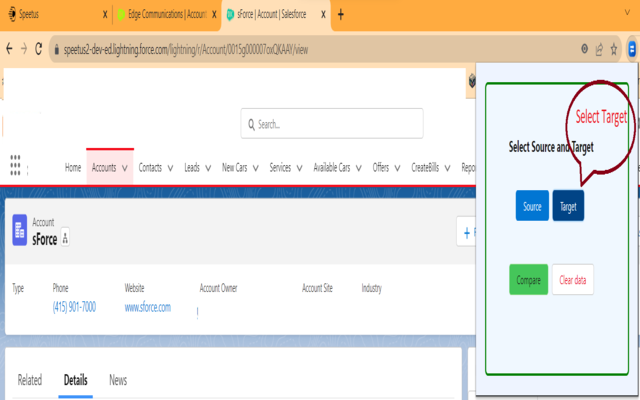Switch to Edge Communications Account tab

pyautogui.click(x=167, y=15)
